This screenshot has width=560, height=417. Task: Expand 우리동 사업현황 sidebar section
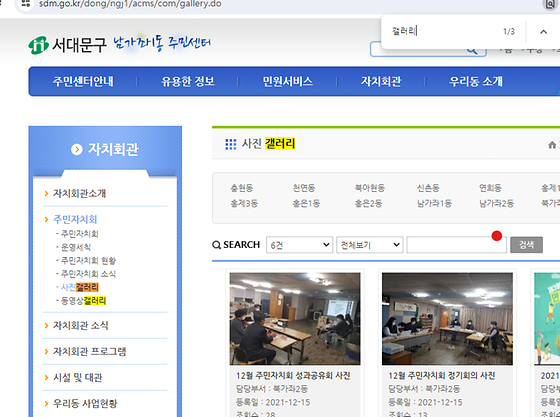85,404
